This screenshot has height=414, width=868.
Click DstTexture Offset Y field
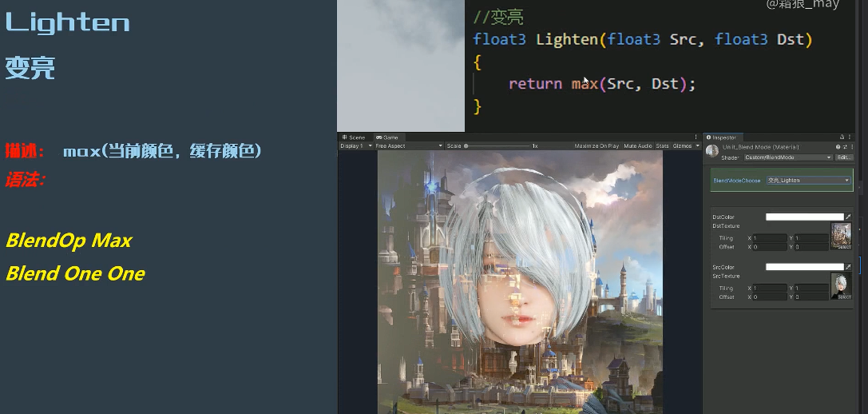(812, 247)
